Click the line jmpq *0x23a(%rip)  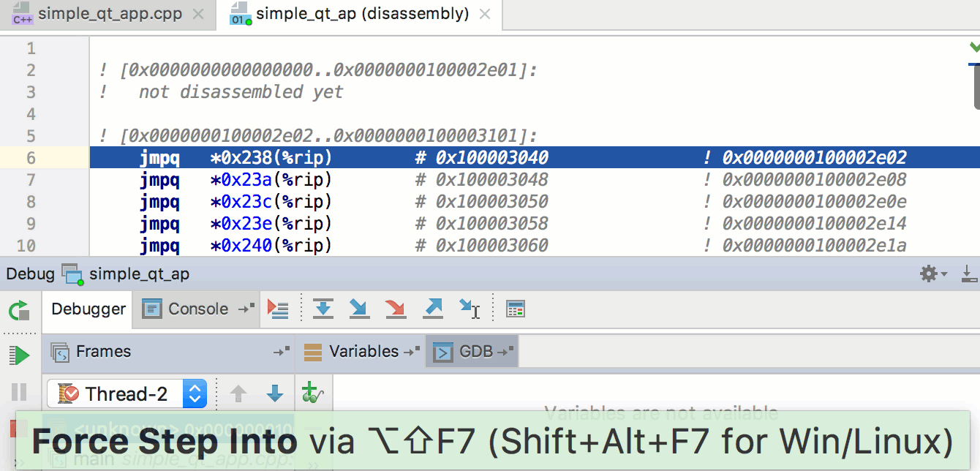pos(534,179)
